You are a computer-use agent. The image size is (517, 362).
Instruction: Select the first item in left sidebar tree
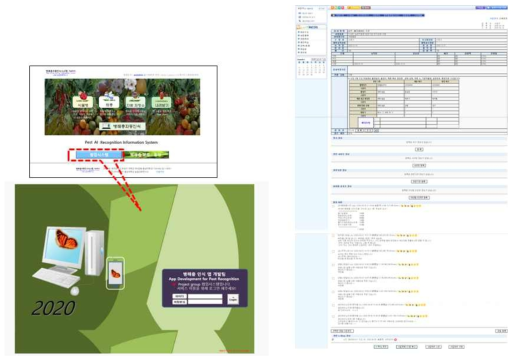coord(304,32)
